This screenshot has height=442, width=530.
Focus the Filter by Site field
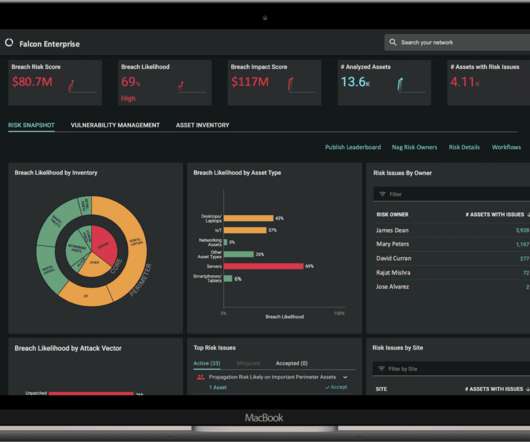tap(451, 369)
